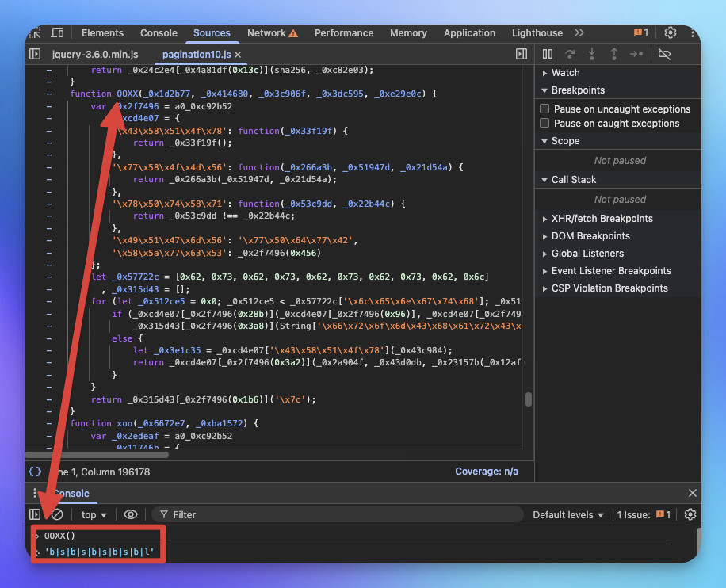This screenshot has width=726, height=588.
Task: Enable Pause on caught exceptions
Action: (544, 123)
